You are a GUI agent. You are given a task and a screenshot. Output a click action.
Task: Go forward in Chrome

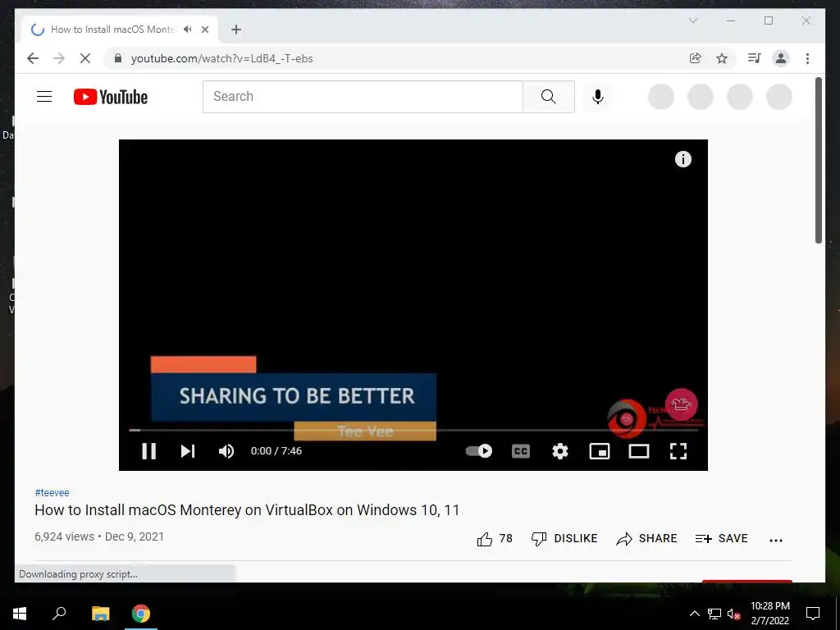(59, 58)
